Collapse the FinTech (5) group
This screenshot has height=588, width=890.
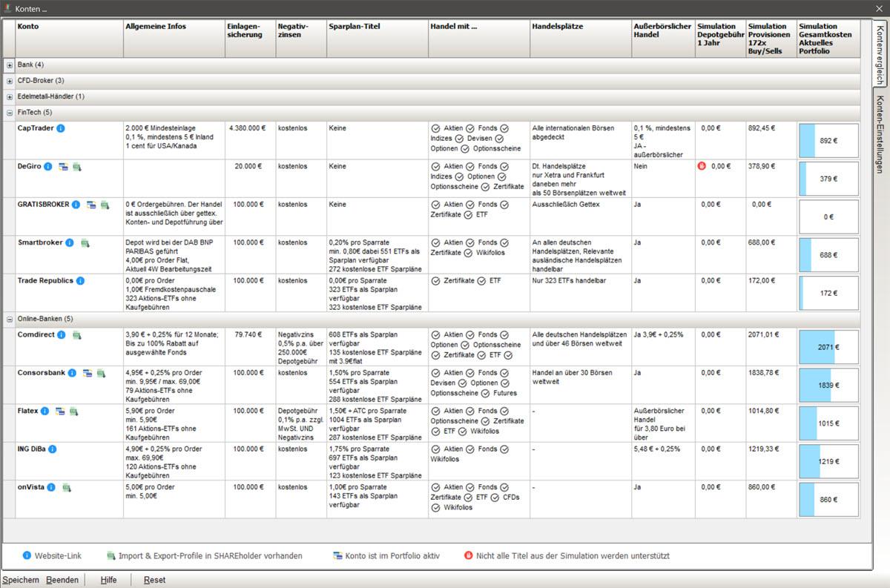click(10, 113)
